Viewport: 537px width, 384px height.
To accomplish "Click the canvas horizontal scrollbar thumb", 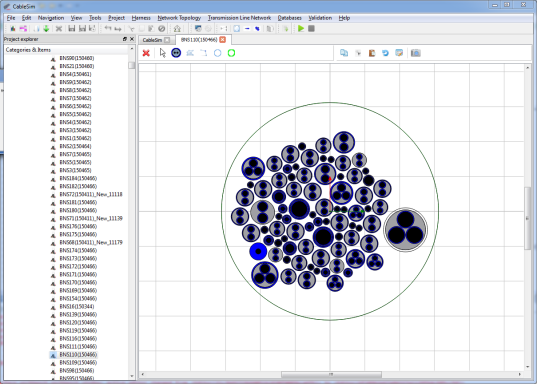I will click(x=331, y=374).
